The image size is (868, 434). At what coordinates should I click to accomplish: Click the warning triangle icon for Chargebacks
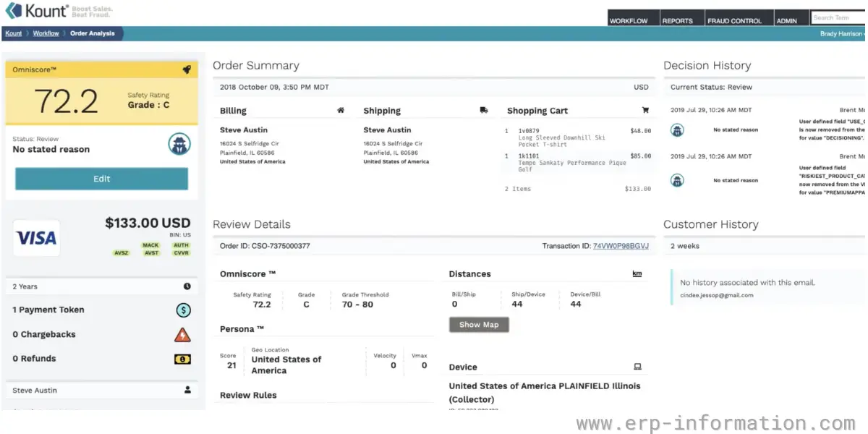182,335
